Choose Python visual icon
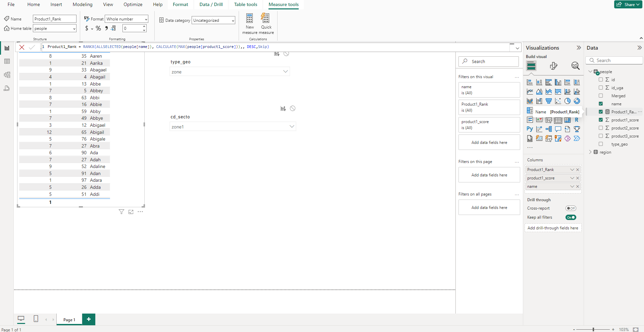The width and height of the screenshot is (644, 332). (x=530, y=129)
